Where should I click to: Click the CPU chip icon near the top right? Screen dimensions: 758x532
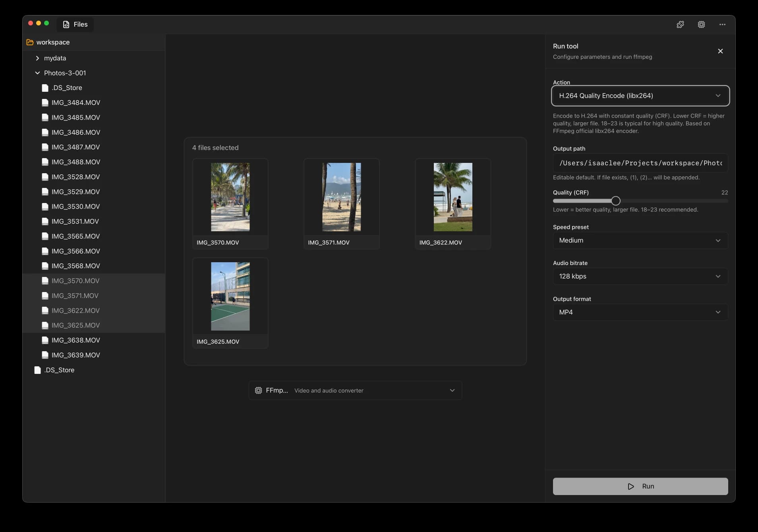click(x=701, y=24)
